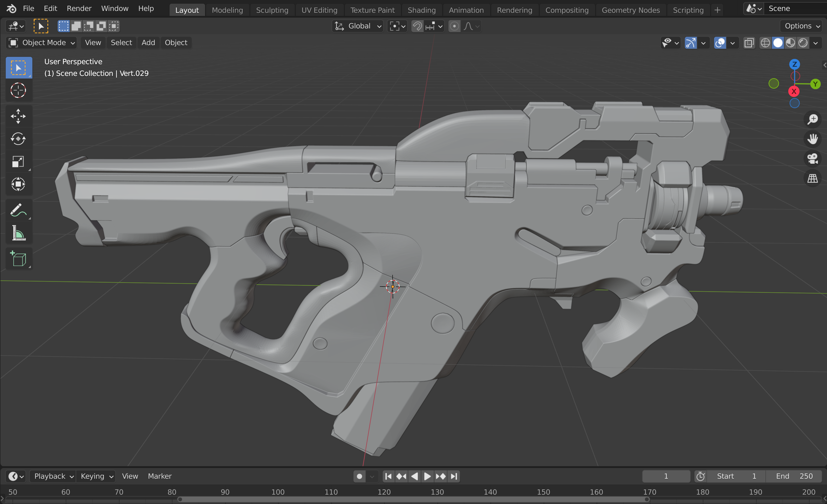
Task: Select the Scale tool
Action: [18, 161]
